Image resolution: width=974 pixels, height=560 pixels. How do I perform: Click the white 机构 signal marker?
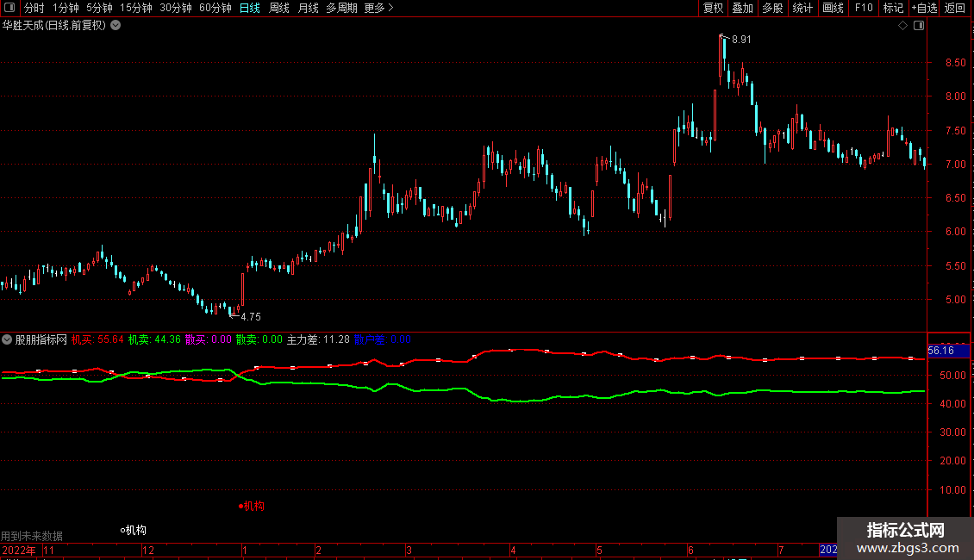pyautogui.click(x=134, y=530)
